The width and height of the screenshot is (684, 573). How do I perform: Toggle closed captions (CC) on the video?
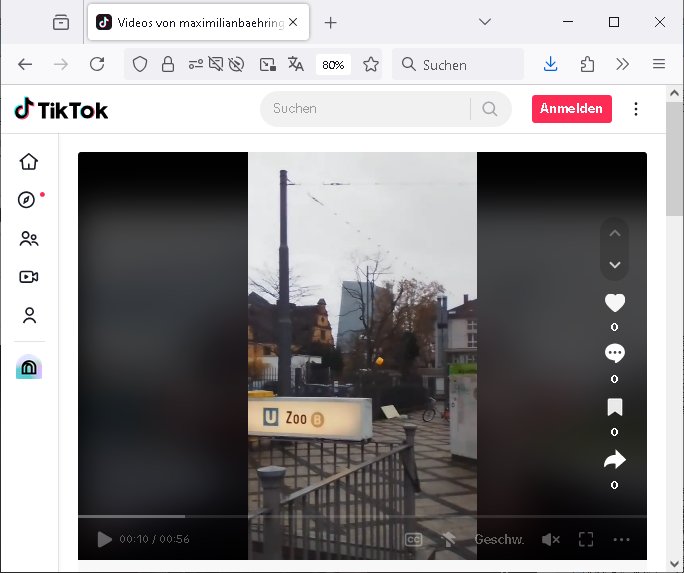point(413,539)
